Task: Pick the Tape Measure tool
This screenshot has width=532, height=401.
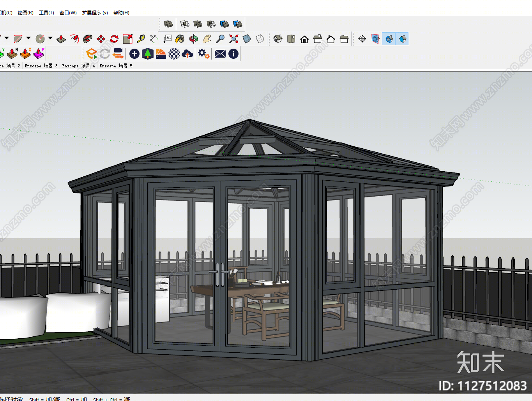Action: (141, 39)
